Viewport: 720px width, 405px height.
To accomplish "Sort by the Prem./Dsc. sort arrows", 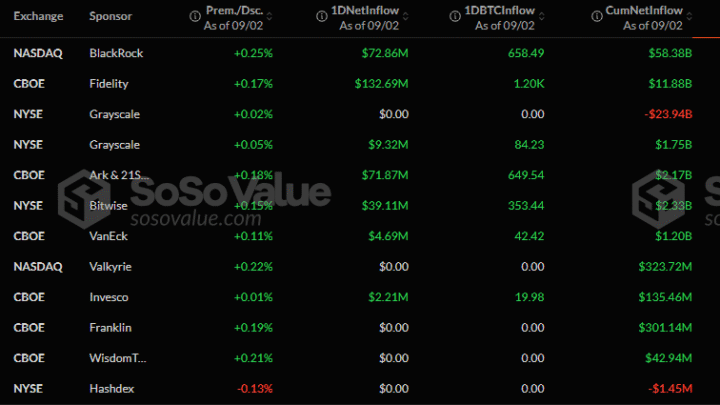I will pos(270,17).
